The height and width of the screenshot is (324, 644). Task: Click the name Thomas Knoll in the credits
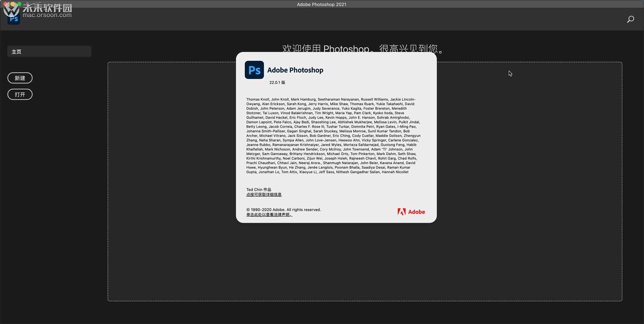[x=258, y=100]
